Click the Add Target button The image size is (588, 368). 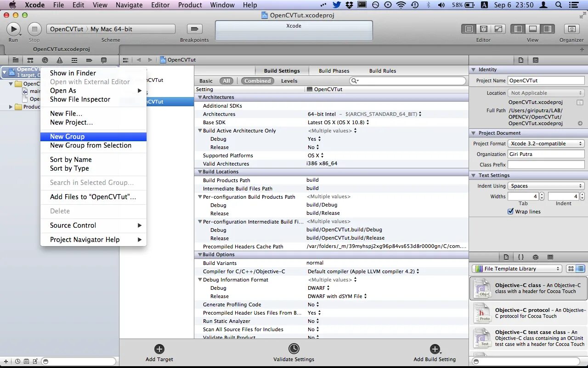point(159,353)
